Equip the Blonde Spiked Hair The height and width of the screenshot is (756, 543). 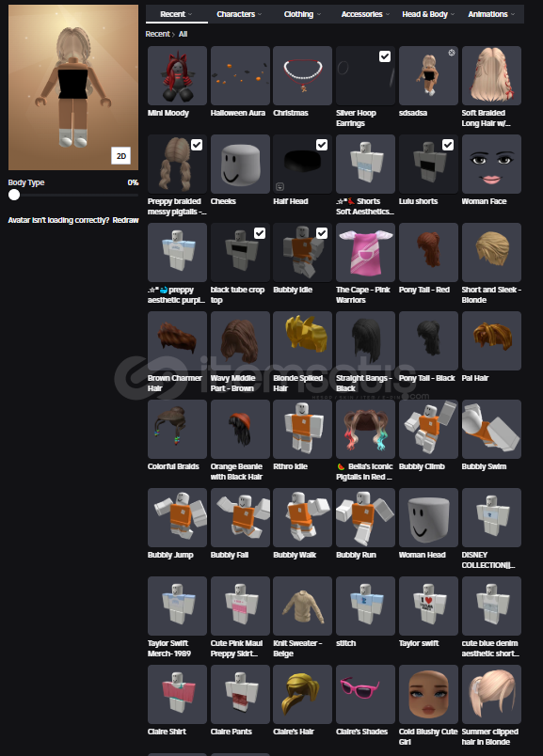303,340
